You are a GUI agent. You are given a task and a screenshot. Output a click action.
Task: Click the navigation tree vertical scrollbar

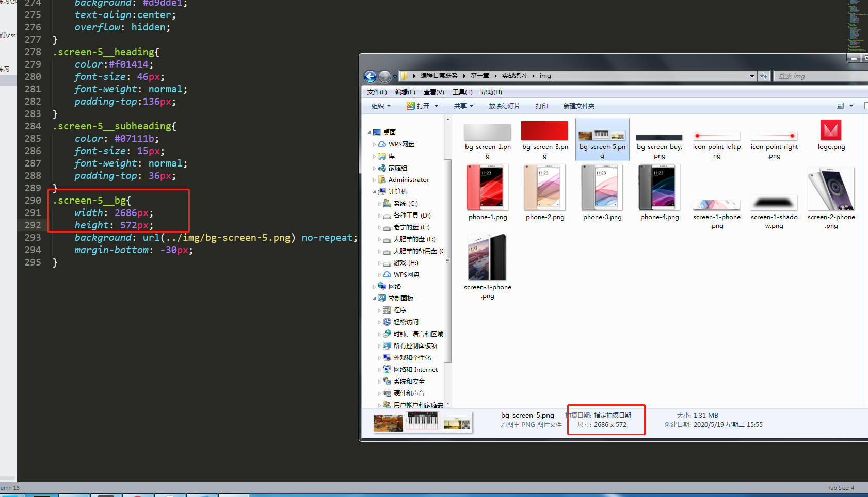point(447,261)
